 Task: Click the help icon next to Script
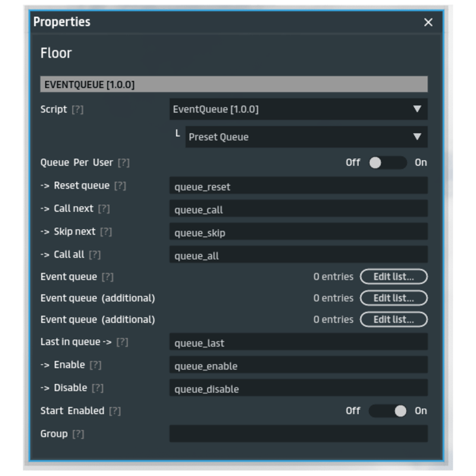77,110
